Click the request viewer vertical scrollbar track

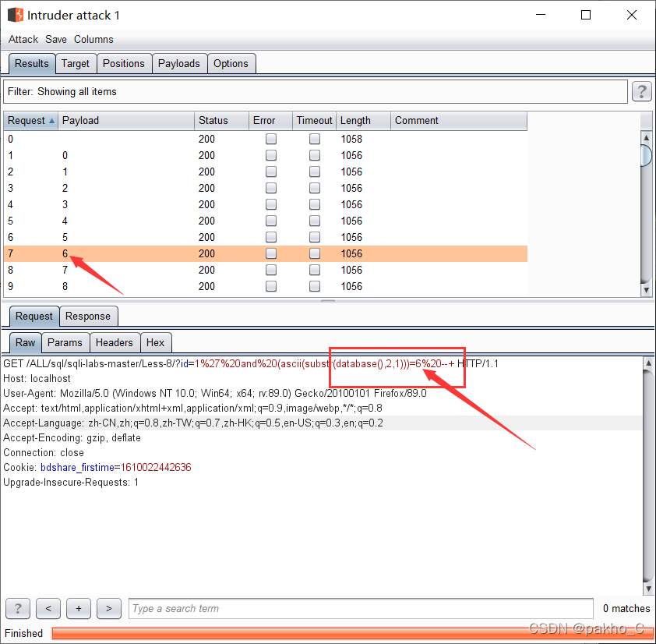(x=648, y=476)
